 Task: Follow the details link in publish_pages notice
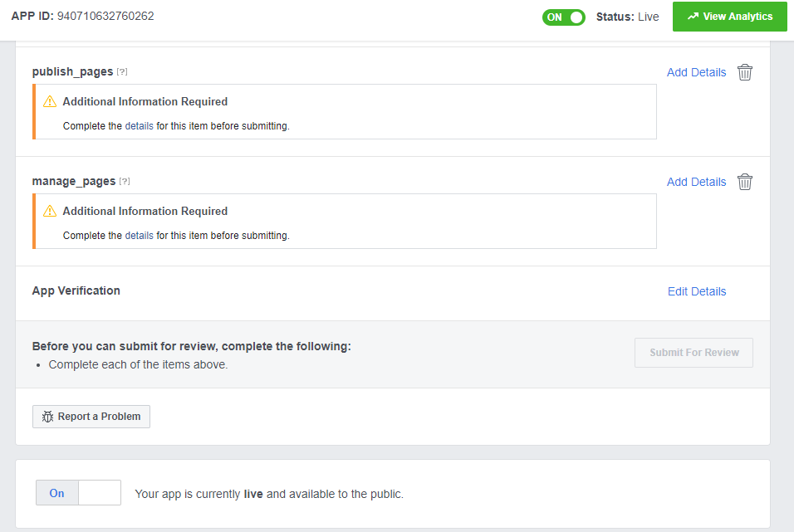pos(140,126)
